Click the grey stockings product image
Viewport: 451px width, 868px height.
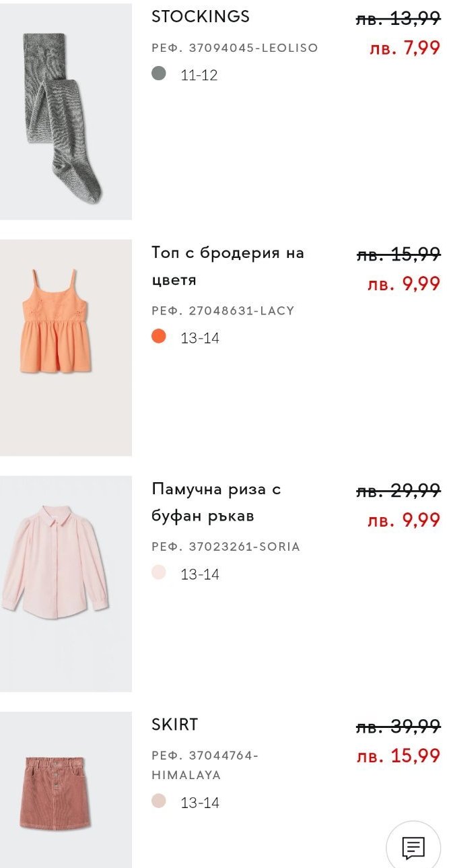(x=65, y=112)
